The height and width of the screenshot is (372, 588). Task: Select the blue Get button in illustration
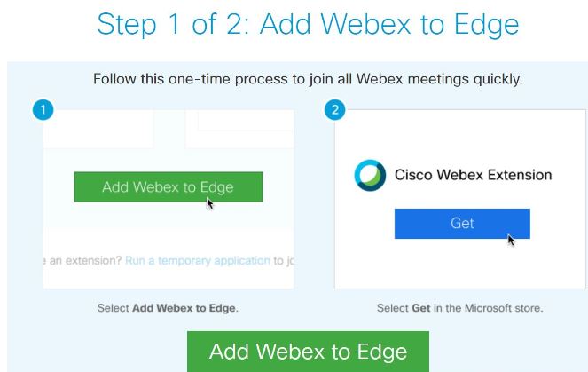(462, 224)
